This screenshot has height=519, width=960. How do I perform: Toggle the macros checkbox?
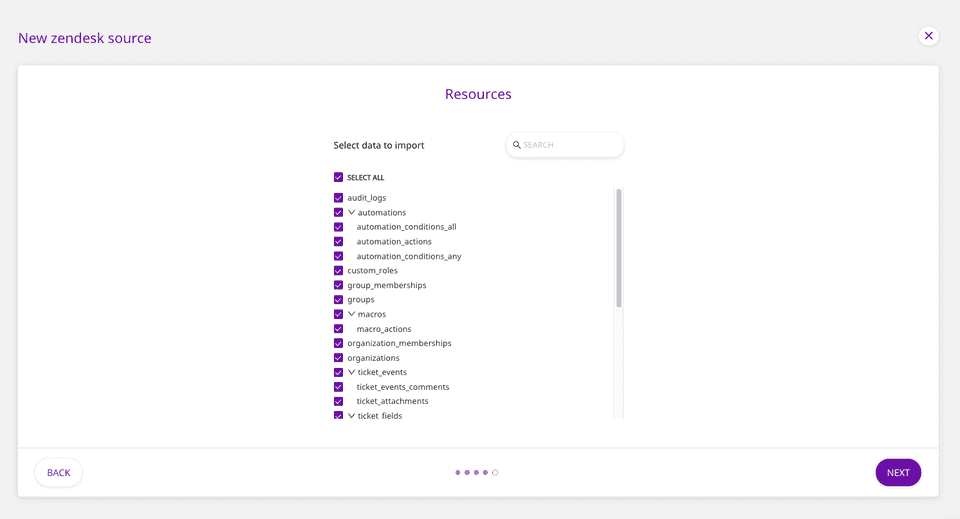(x=338, y=314)
